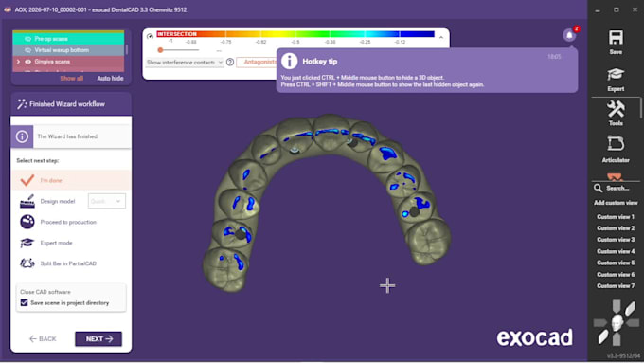Screen dimensions: 644x363
Task: Click the Hotkey tip info icon
Action: point(290,62)
